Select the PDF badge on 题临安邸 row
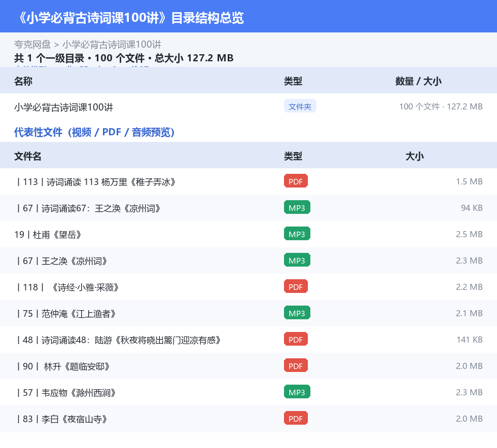 [x=296, y=365]
